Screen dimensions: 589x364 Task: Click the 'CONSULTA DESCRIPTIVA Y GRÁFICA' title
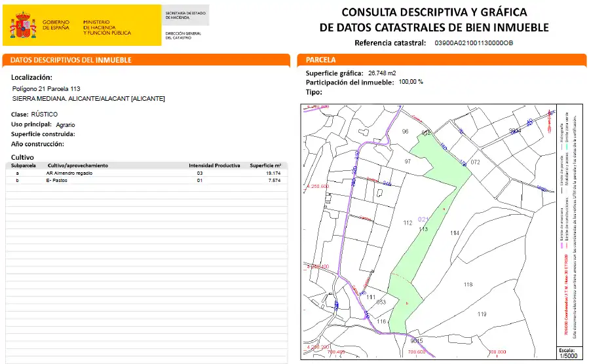point(434,12)
